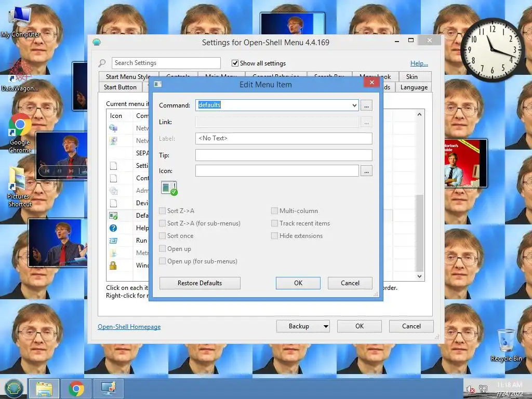This screenshot has width=532, height=399.
Task: Select the Help row question mark icon
Action: click(113, 228)
